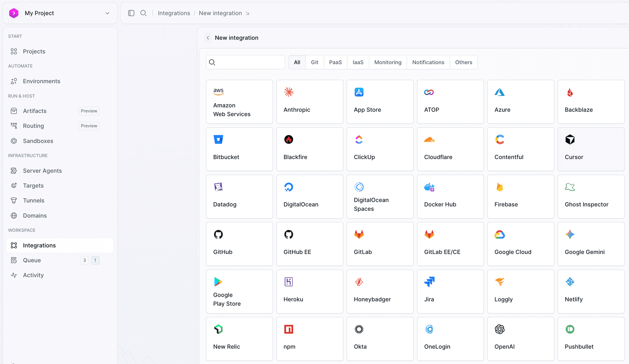Screen dimensions: 629x364
Task: Click the Contentful logo
Action: click(500, 139)
